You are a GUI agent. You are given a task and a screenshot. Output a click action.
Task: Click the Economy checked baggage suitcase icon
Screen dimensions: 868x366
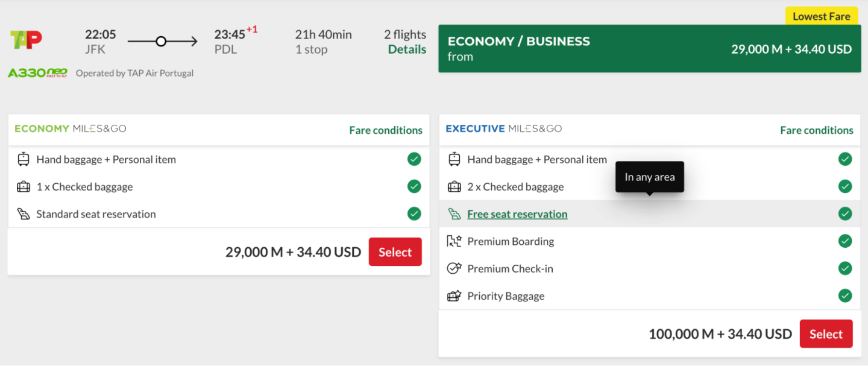[24, 187]
